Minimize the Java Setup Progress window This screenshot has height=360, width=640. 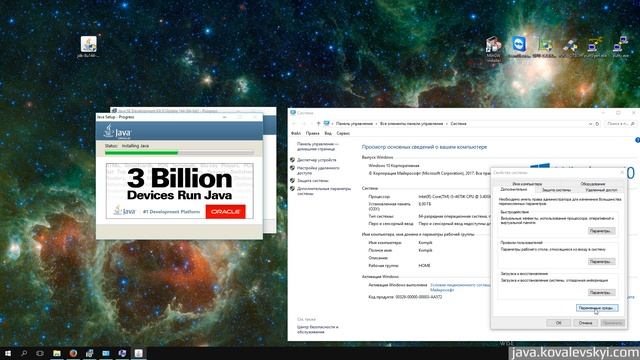point(224,117)
